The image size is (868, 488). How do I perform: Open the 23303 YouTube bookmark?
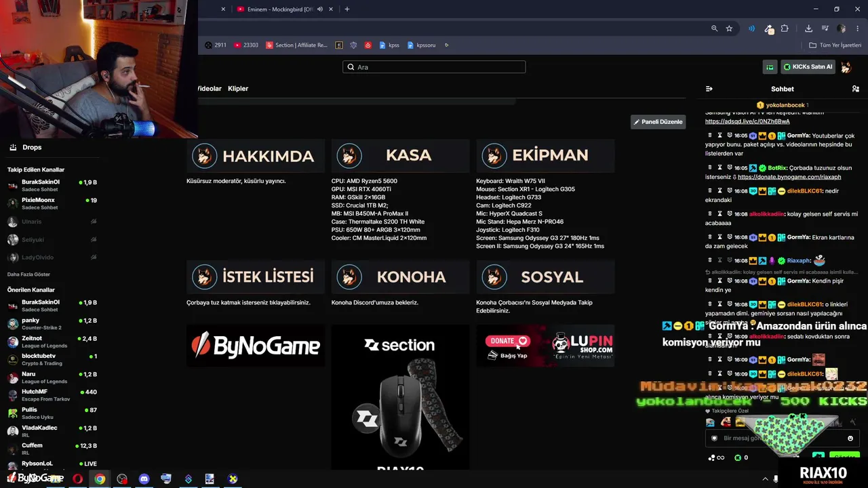[x=245, y=45]
